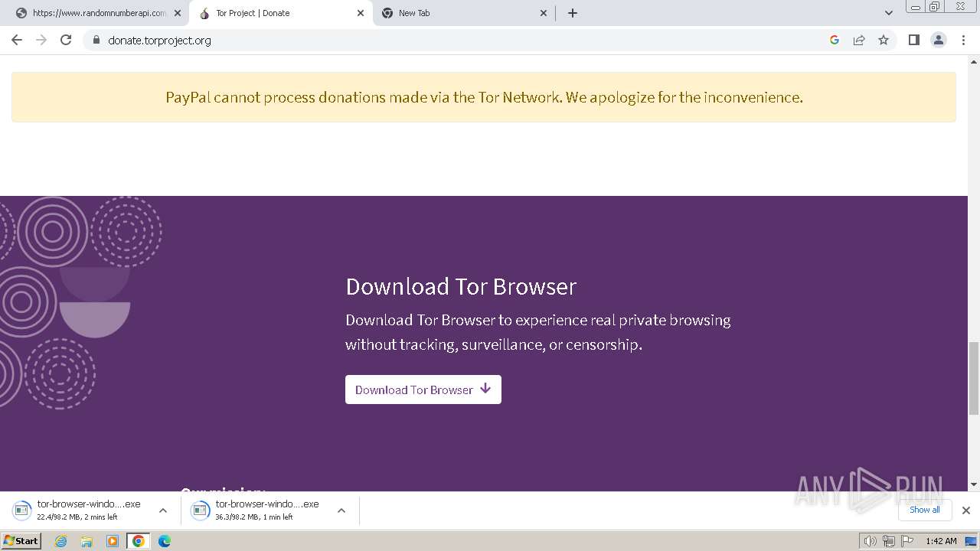This screenshot has height=551, width=980.
Task: Show all downloads
Action: click(924, 510)
